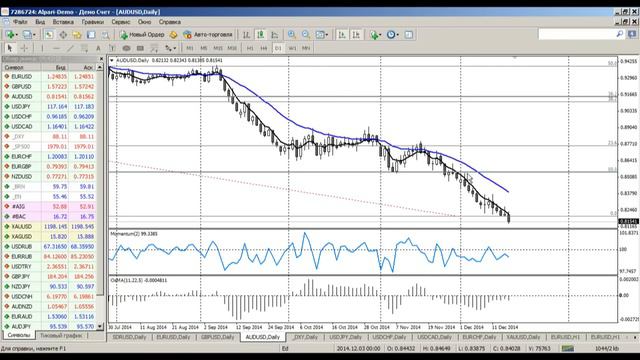
Task: Close the Market Watch panel
Action: coord(101,59)
